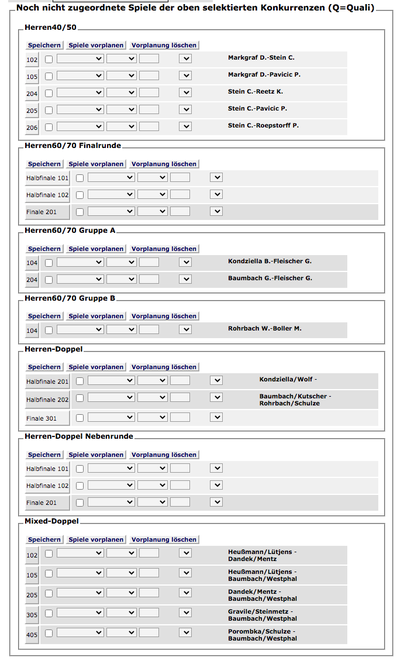Enable checkbox for Heußmann/Lütjens - Dandek/Mentz match
The width and height of the screenshot is (397, 664).
(49, 553)
